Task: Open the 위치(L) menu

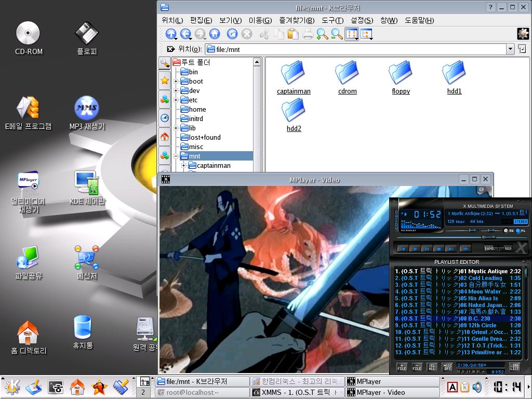Action: tap(172, 20)
